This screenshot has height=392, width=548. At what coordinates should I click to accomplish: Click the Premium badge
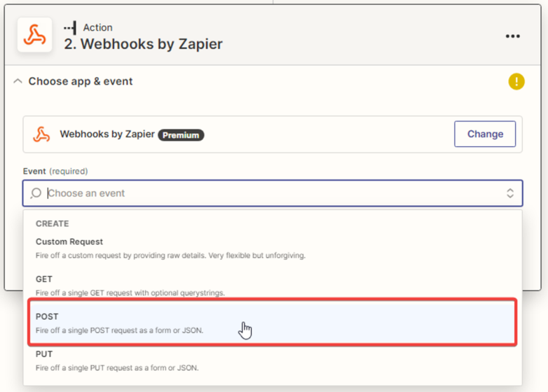click(x=181, y=135)
